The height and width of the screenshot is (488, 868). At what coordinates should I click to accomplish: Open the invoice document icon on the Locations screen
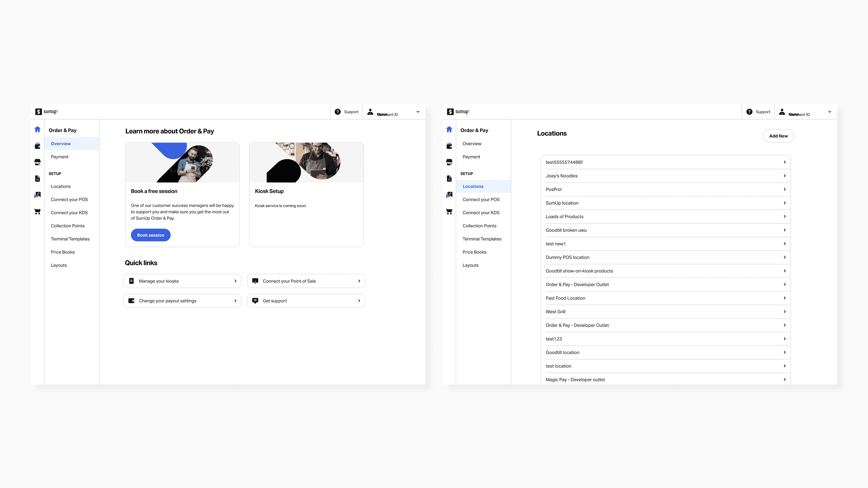449,178
